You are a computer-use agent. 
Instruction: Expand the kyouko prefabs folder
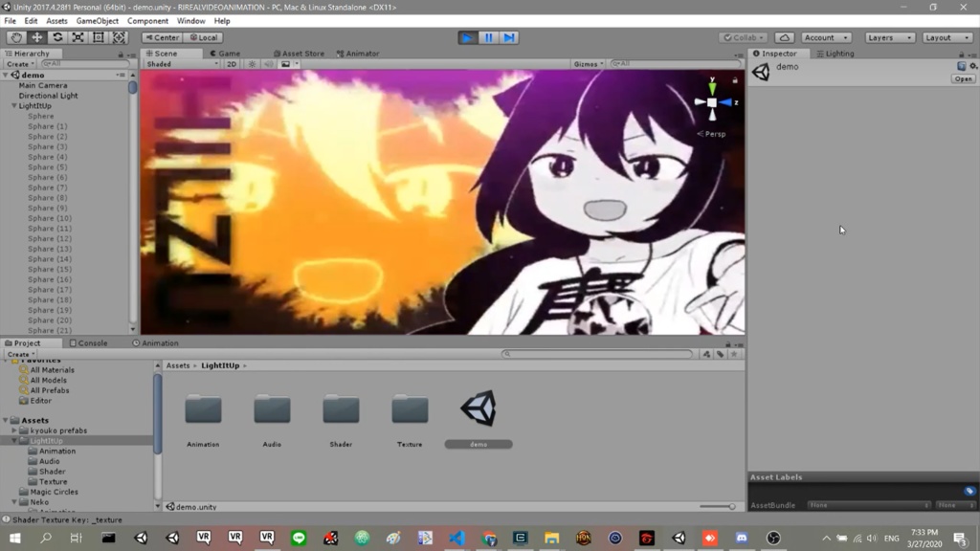click(12, 430)
